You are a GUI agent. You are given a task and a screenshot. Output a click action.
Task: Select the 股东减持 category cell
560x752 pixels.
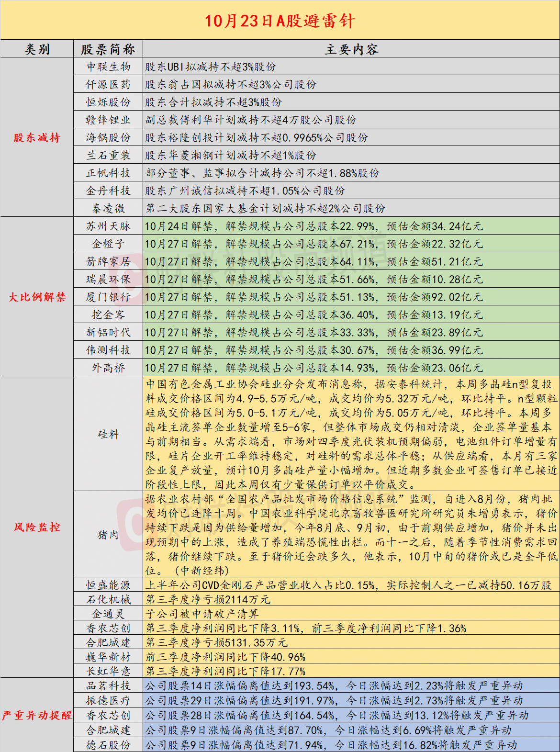click(37, 138)
